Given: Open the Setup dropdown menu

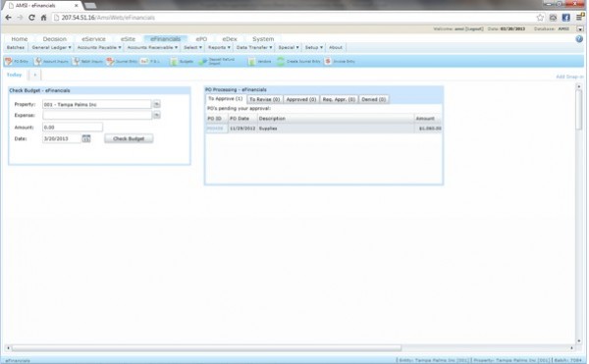Looking at the screenshot, I should click(314, 48).
